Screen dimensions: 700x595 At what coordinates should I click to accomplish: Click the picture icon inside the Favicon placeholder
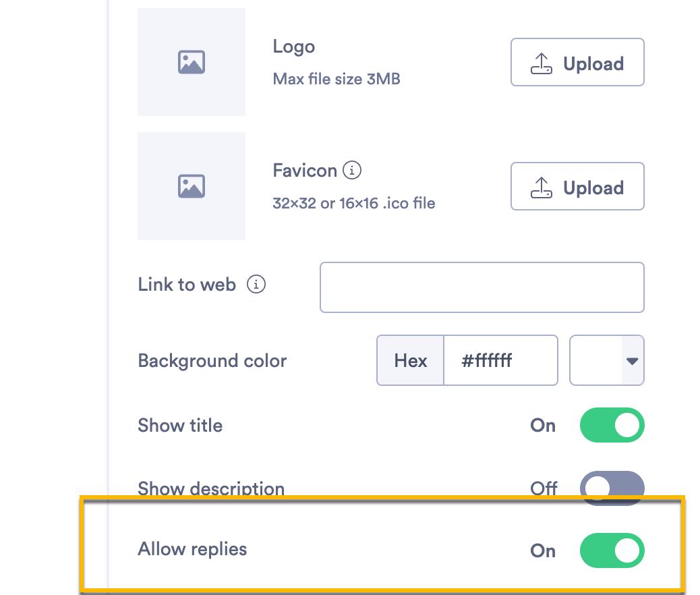click(191, 186)
